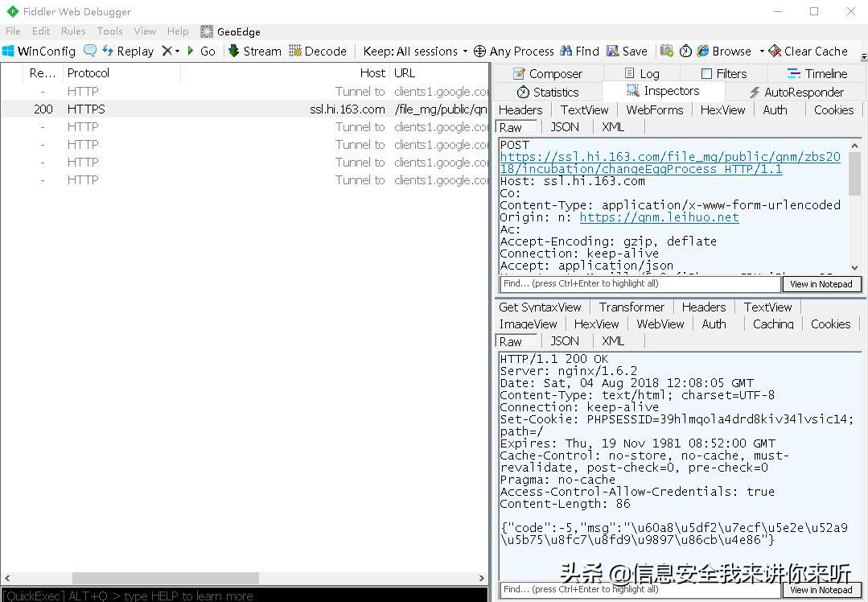Switch to the AutoResponder tab
868x602 pixels.
coord(796,92)
